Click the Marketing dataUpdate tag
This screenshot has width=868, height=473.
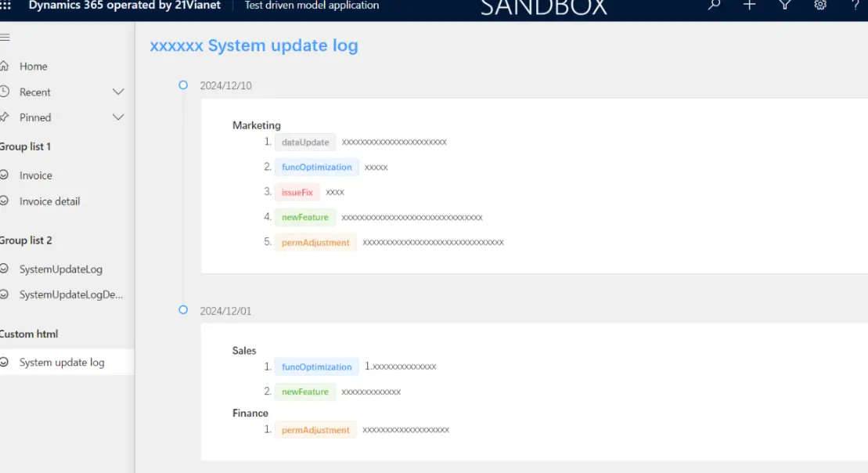click(x=305, y=142)
